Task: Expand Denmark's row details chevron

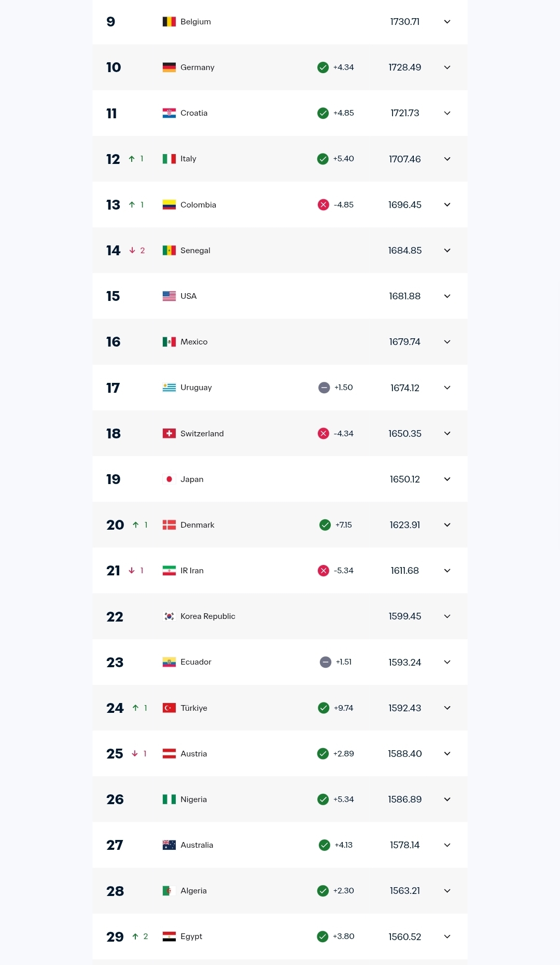Action: point(447,525)
